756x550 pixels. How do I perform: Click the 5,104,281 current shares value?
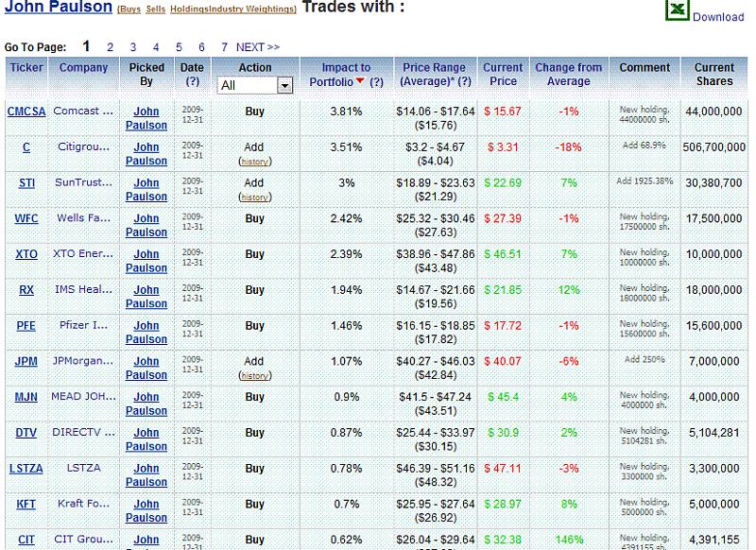tap(714, 433)
